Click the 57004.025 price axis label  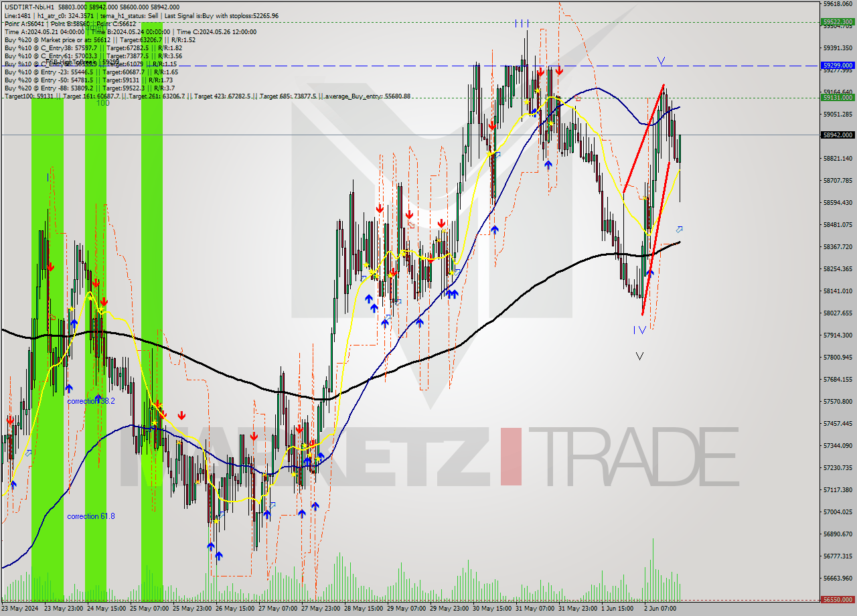tap(838, 512)
